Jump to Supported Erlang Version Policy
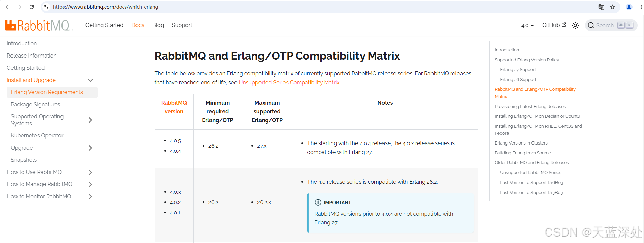This screenshot has height=243, width=644. coord(526,60)
